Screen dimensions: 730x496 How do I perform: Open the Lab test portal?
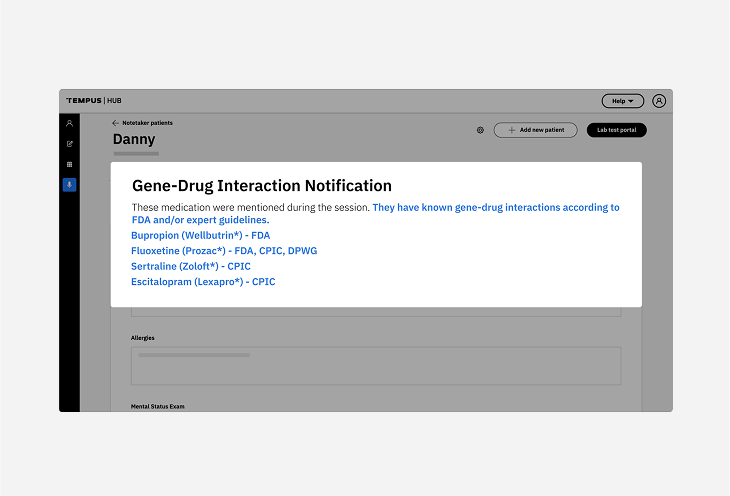click(616, 130)
